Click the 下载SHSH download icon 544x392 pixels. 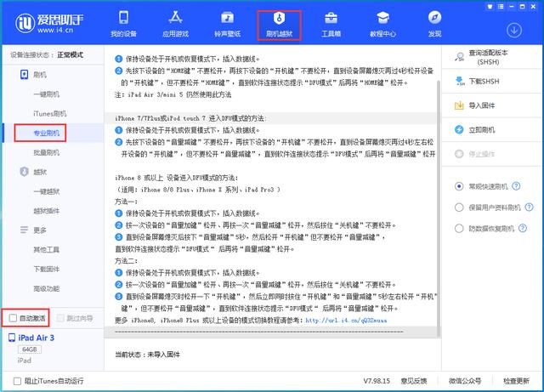pyautogui.click(x=459, y=82)
